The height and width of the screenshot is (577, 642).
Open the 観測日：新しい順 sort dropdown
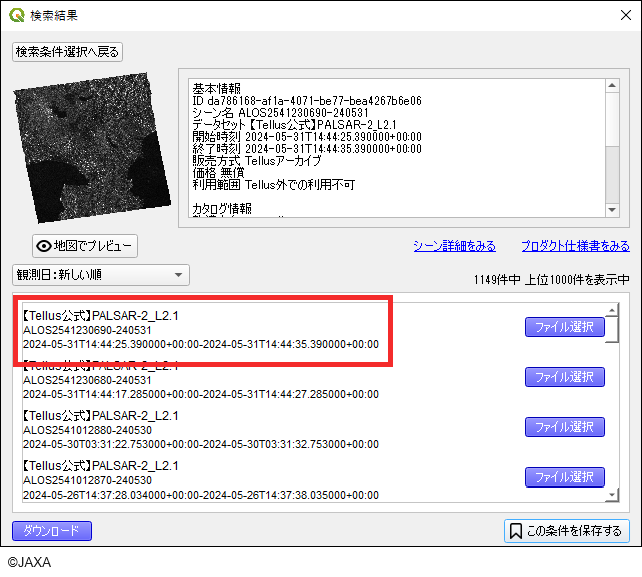(101, 275)
